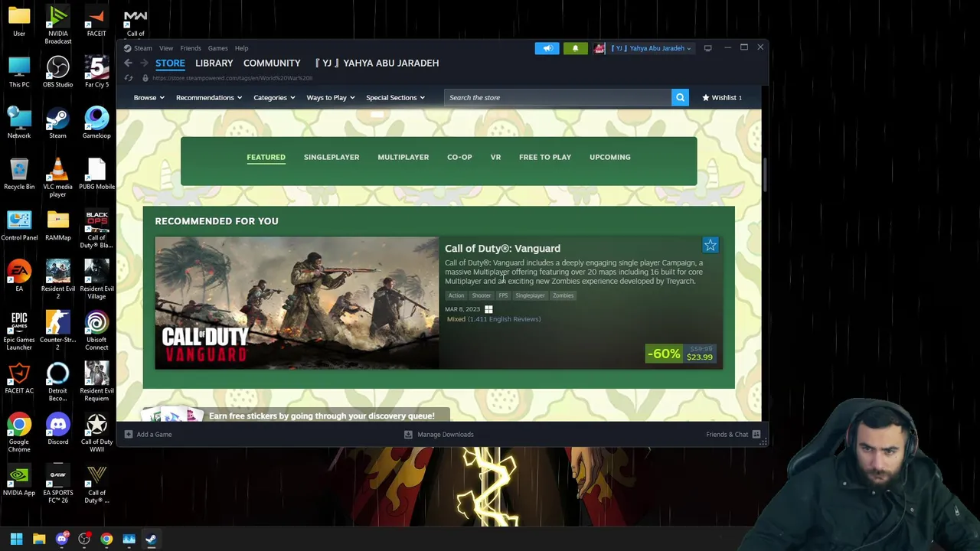Open the Steam menu in menu bar
Image resolution: width=980 pixels, height=551 pixels.
coord(143,48)
